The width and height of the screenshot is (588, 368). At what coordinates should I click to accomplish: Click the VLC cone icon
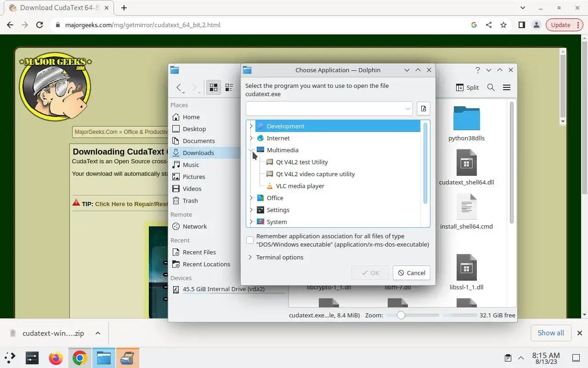tap(270, 186)
